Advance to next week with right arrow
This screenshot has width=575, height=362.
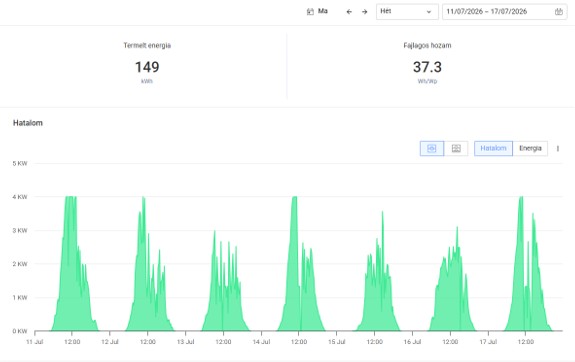pos(365,12)
